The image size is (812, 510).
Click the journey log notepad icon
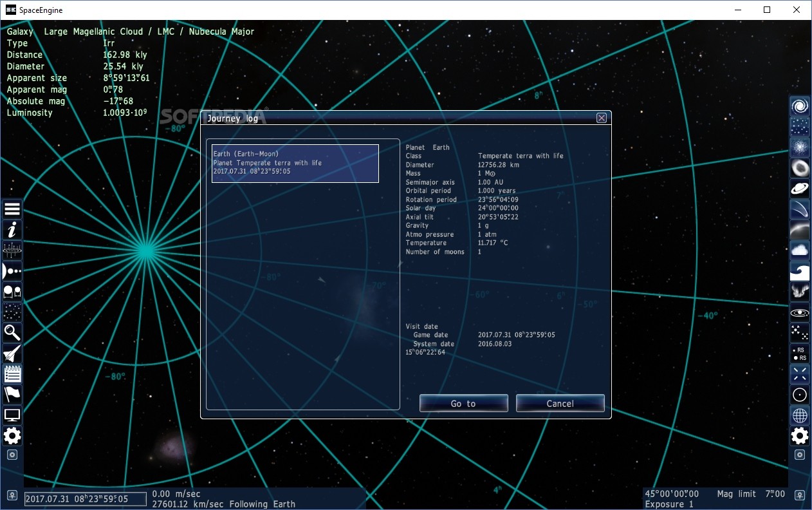pyautogui.click(x=12, y=373)
